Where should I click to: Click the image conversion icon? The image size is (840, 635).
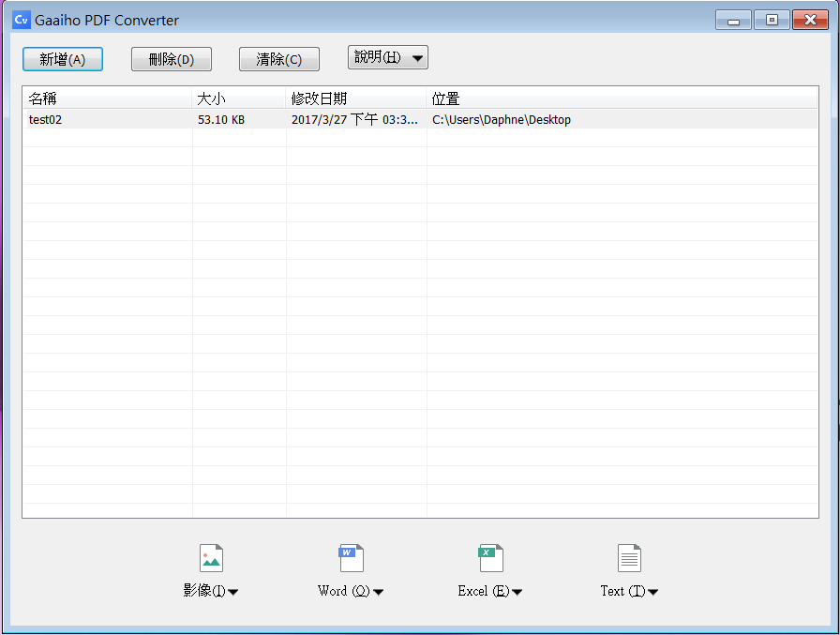tap(211, 558)
